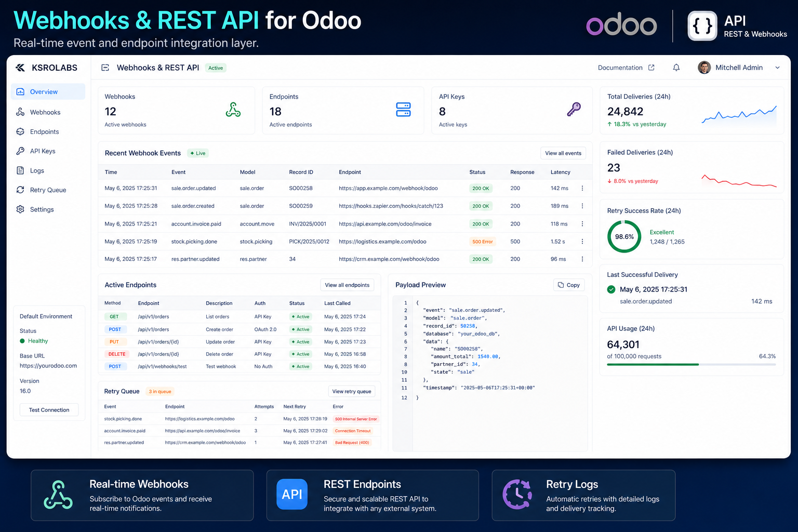Click record ID PICK/2025/0012
The height and width of the screenshot is (532, 798).
[x=309, y=242]
